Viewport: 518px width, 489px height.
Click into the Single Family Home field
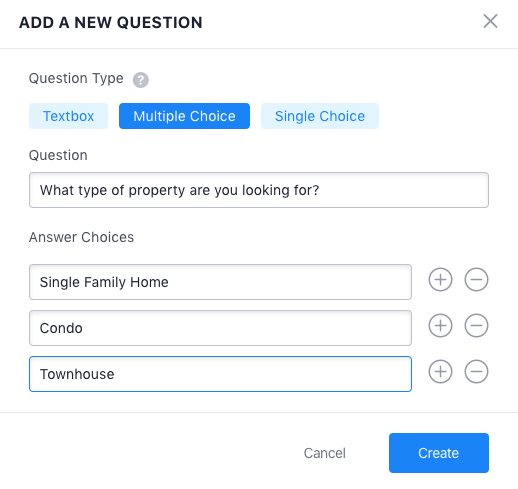220,282
